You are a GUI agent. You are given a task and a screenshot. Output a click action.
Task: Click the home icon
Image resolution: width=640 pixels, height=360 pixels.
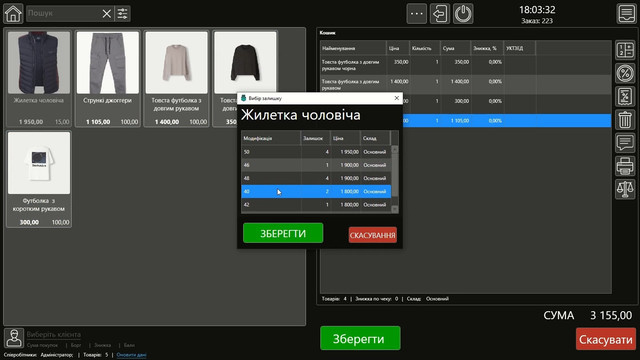tap(13, 13)
